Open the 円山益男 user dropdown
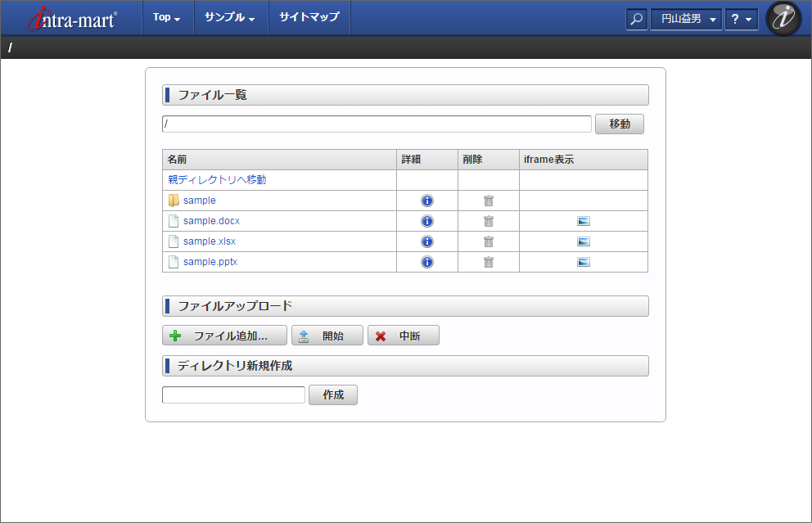 coord(686,19)
